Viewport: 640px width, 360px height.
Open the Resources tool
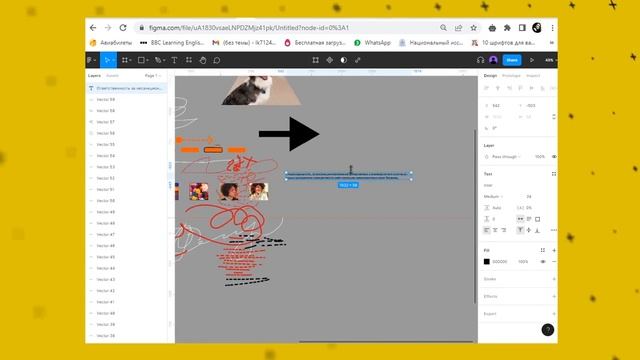(189, 60)
